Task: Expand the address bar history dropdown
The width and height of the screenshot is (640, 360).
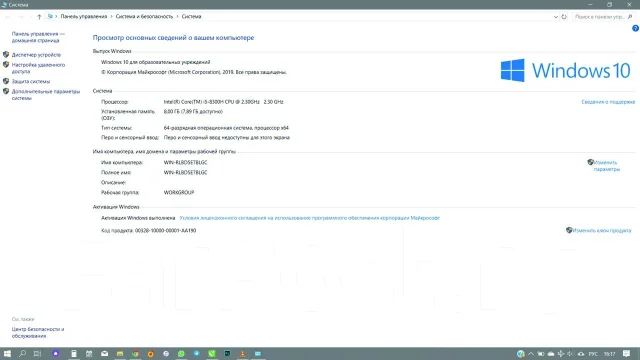Action: tap(556, 17)
